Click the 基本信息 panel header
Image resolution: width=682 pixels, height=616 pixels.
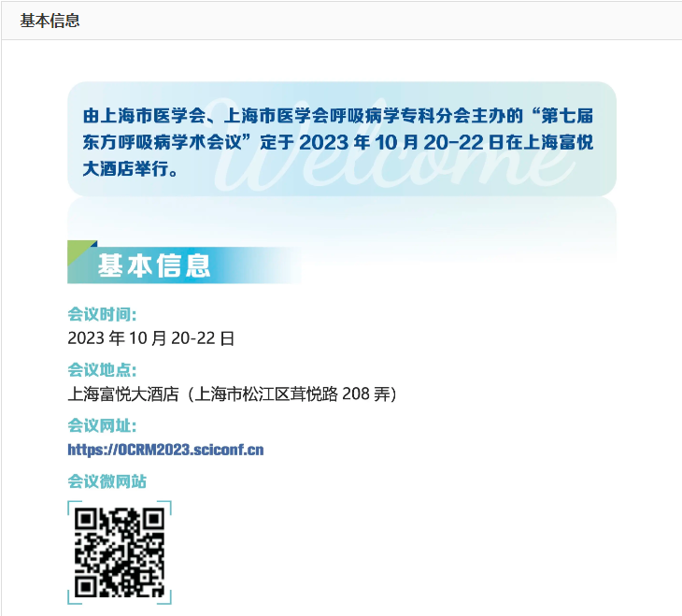coord(50,21)
